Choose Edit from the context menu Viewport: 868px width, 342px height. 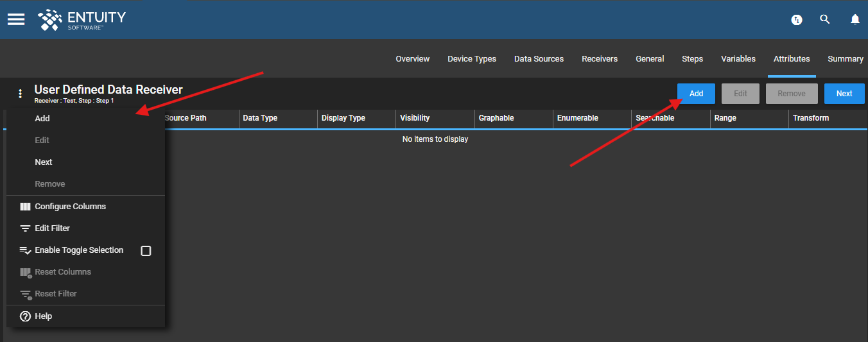coord(85,141)
